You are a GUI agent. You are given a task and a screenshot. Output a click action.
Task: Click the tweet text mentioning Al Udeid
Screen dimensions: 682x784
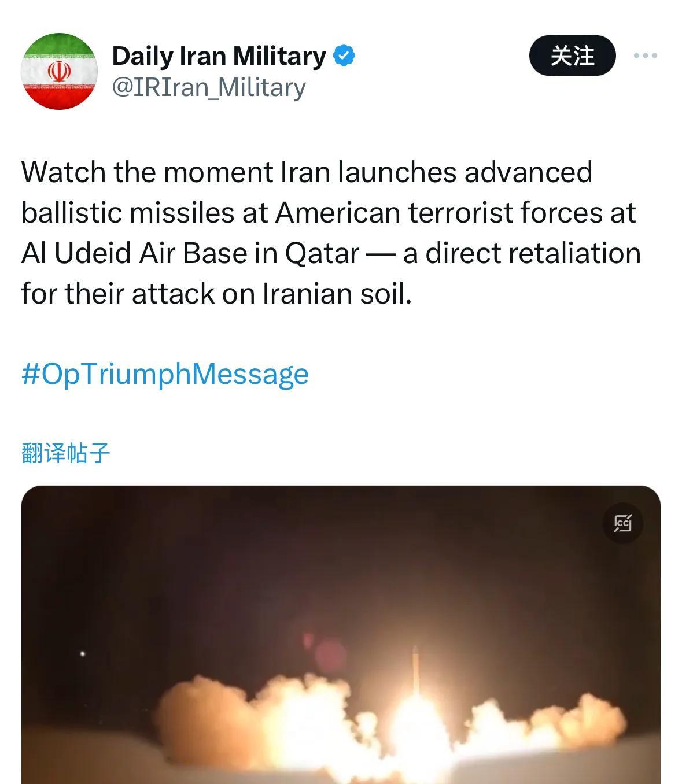(331, 233)
